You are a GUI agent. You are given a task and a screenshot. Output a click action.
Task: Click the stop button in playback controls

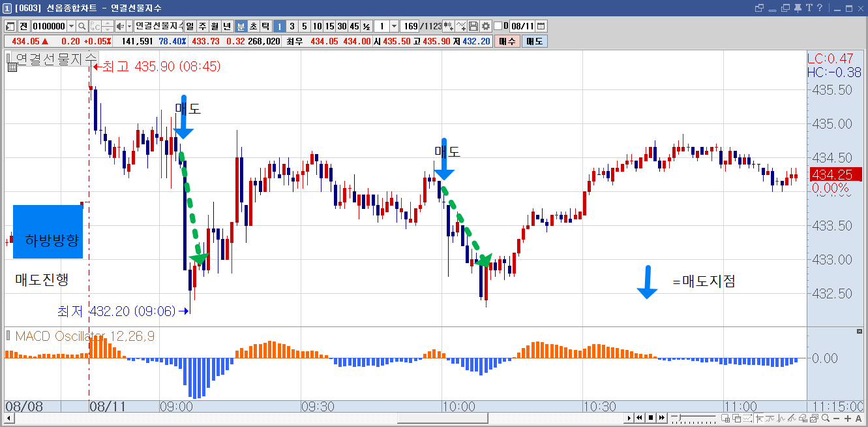tap(650, 419)
